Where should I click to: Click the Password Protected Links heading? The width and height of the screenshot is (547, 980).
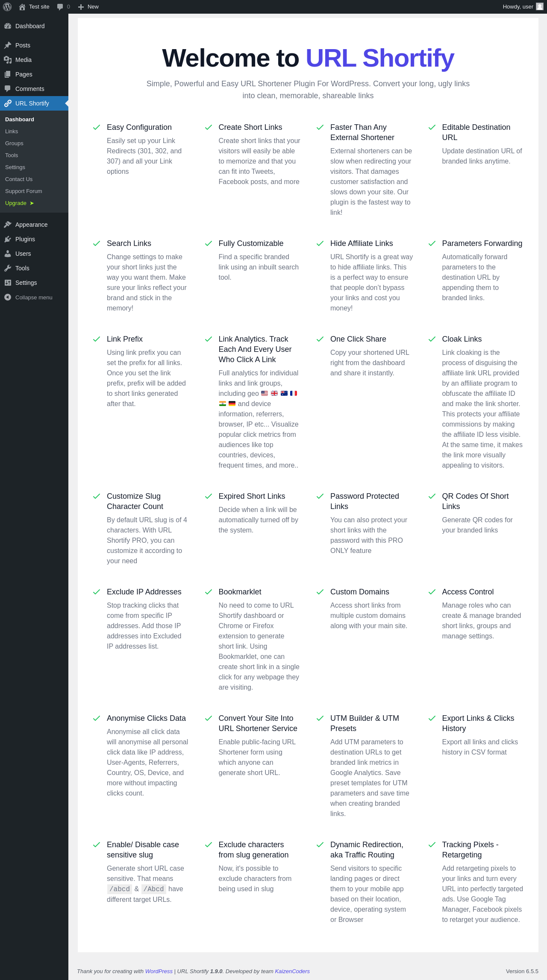click(x=365, y=501)
